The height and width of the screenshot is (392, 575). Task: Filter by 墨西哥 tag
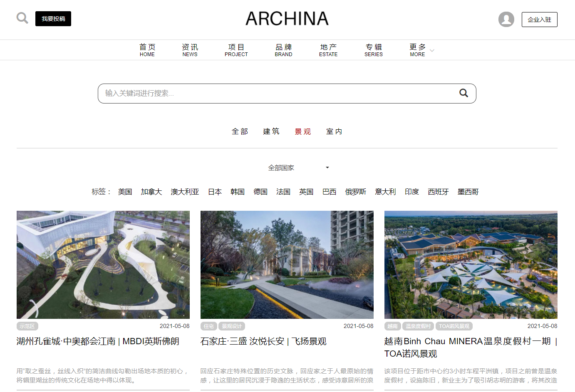pos(468,192)
